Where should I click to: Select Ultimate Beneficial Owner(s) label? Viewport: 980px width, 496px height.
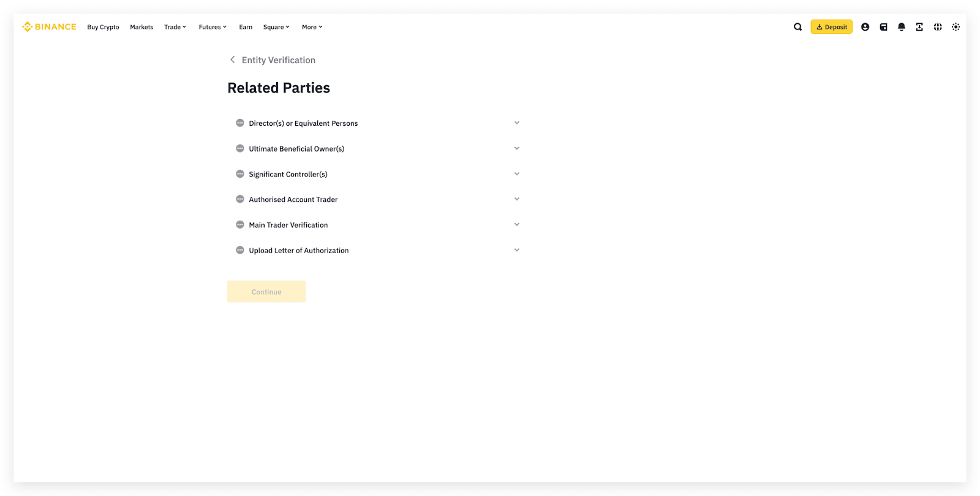296,149
